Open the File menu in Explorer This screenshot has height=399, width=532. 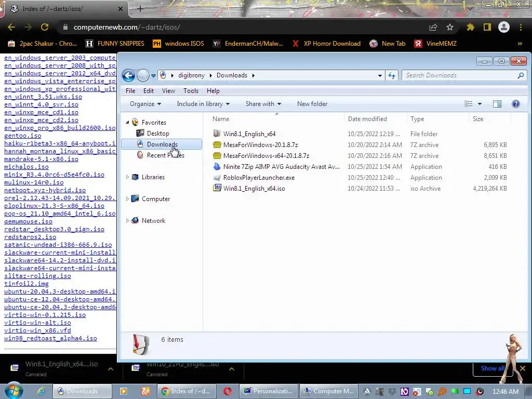[130, 91]
